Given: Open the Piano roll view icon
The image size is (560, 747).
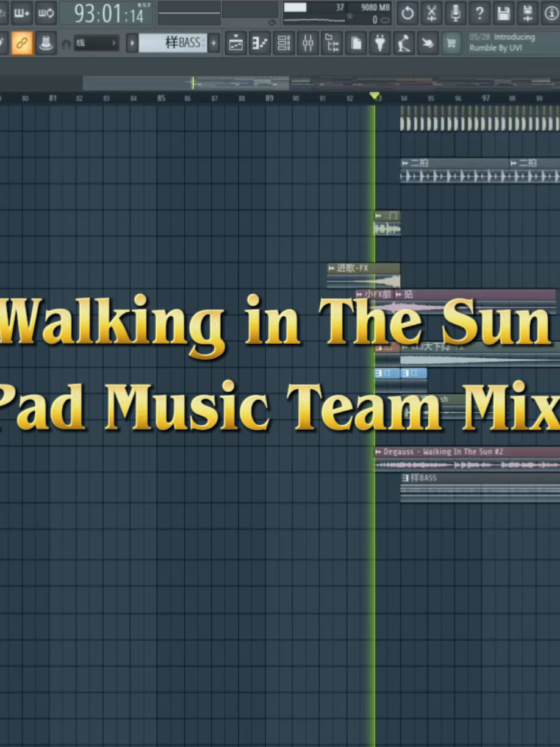Looking at the screenshot, I should [260, 43].
